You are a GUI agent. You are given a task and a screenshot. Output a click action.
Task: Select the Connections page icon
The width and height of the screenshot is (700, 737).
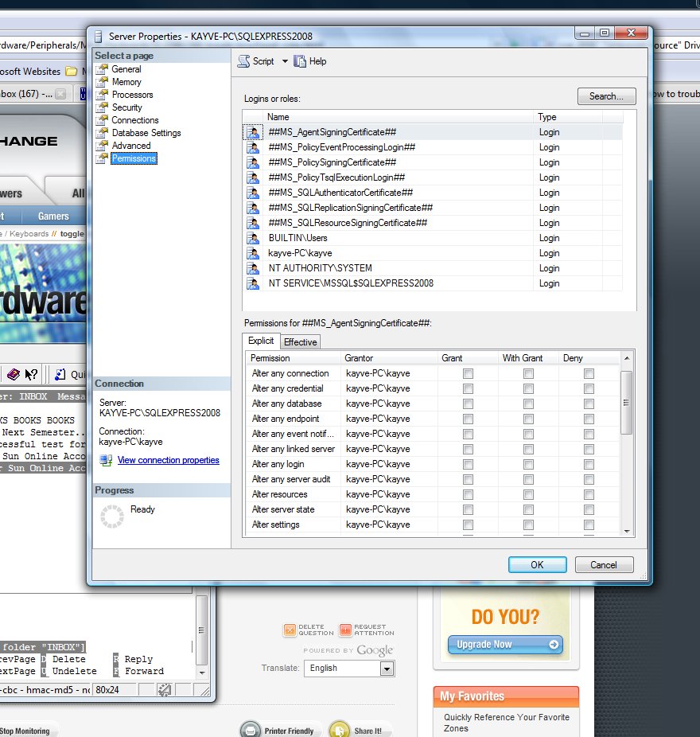[x=102, y=120]
